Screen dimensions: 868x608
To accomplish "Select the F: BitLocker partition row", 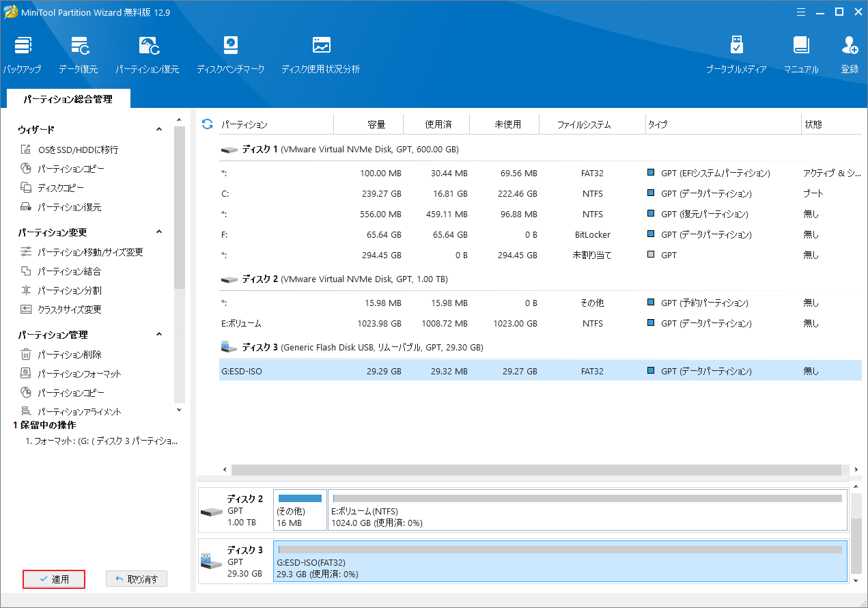I will [540, 234].
